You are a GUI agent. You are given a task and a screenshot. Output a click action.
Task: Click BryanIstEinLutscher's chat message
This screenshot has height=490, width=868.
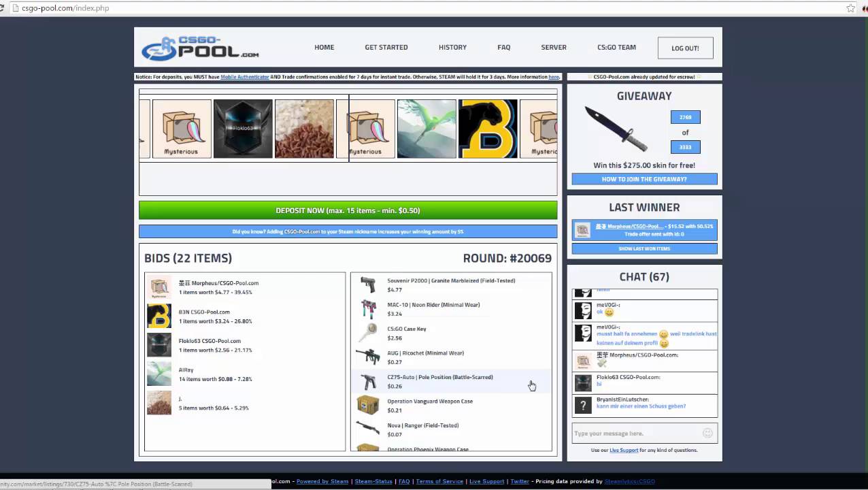641,406
